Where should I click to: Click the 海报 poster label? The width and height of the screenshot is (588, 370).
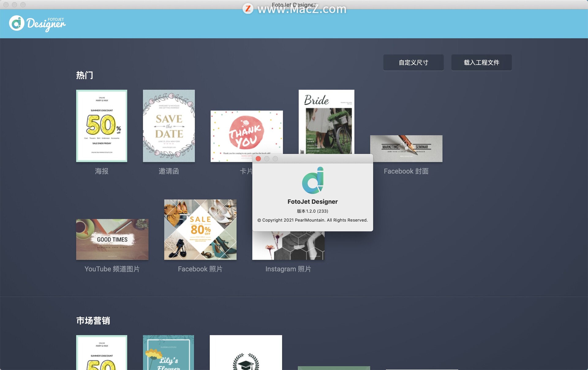(101, 171)
